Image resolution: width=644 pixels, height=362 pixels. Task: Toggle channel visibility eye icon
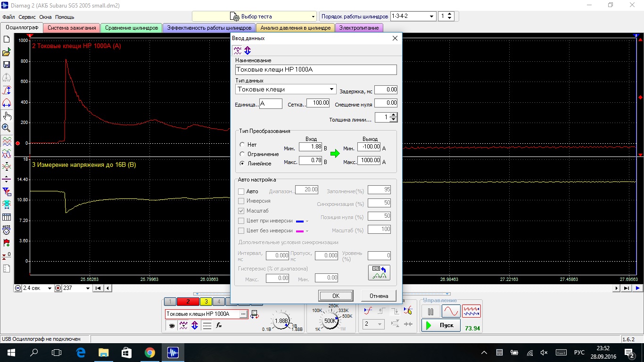172,325
